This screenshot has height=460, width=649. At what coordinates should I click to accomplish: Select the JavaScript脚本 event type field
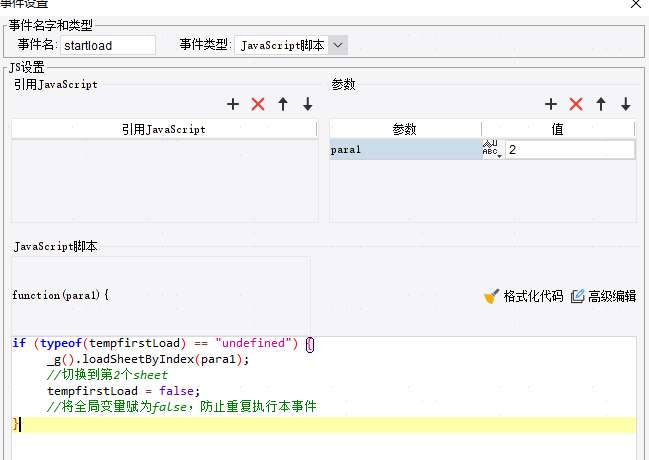coord(282,45)
